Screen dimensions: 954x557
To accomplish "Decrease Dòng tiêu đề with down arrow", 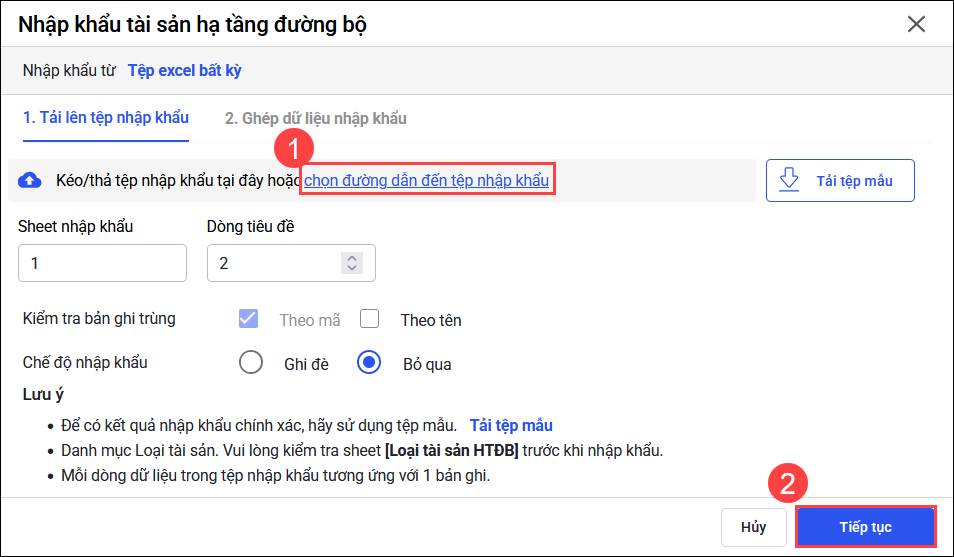I will tap(350, 268).
